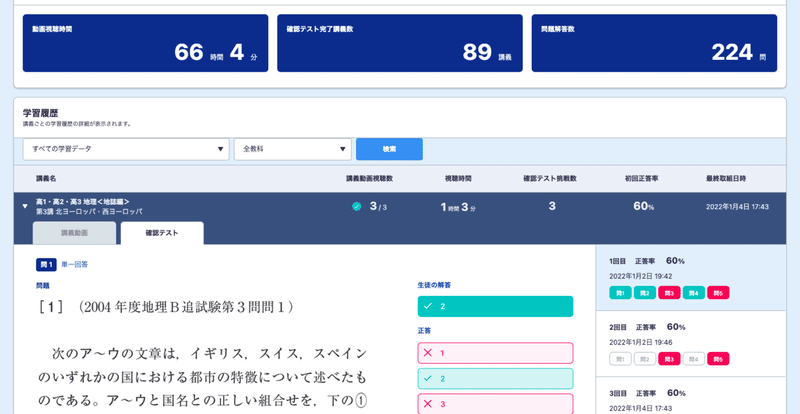Click 問5 badge in 1回目 attempt
Viewport: 800px width, 414px height.
(x=718, y=293)
